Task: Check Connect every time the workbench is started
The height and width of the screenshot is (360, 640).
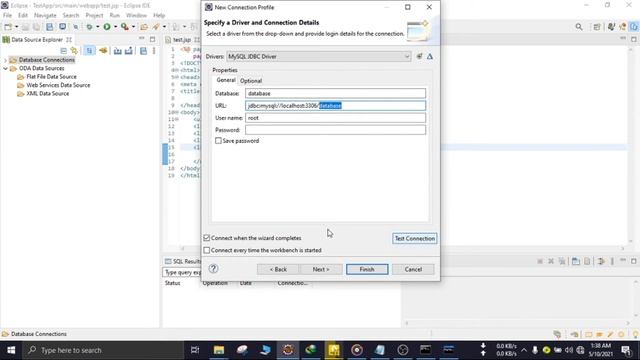Action: coord(207,250)
